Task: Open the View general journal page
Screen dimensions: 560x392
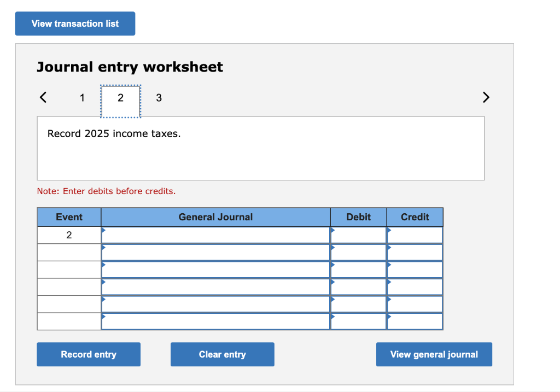Action: (x=434, y=354)
